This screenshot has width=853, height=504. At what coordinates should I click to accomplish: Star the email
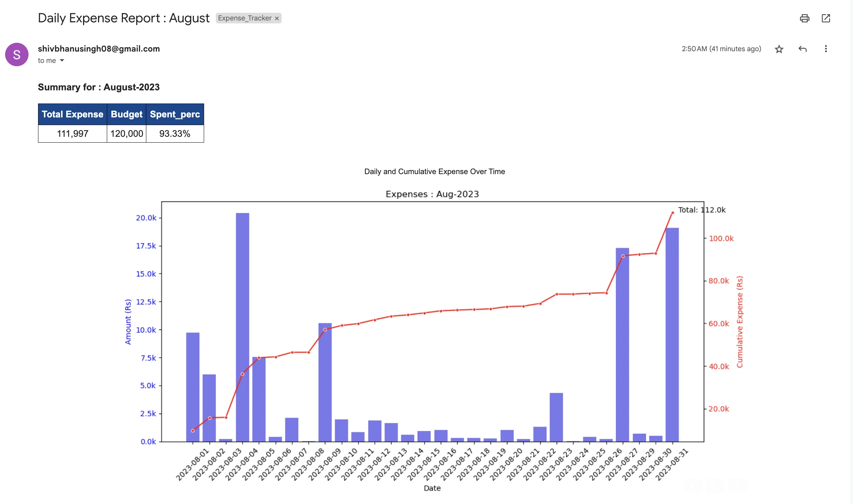click(x=779, y=49)
